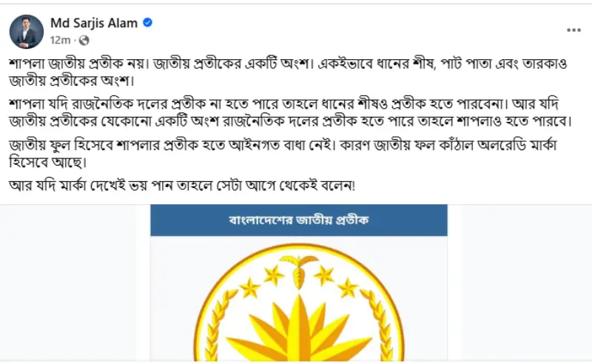Open the national emblem image attachment
The height and width of the screenshot is (364, 592).
[x=299, y=283]
